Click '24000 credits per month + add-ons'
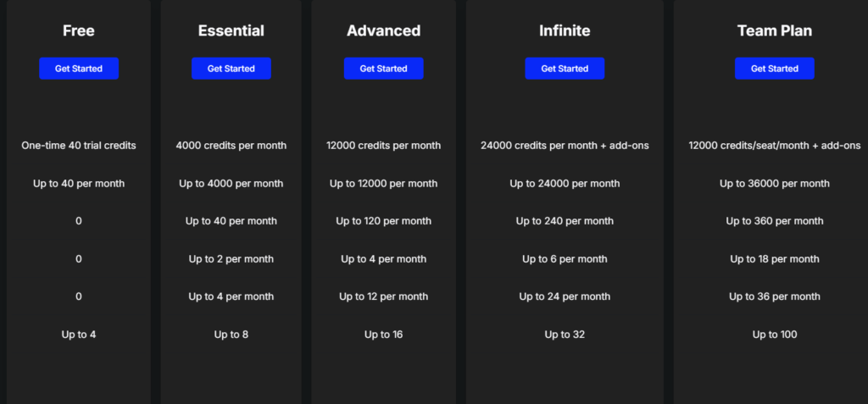This screenshot has height=404, width=868. click(x=565, y=146)
